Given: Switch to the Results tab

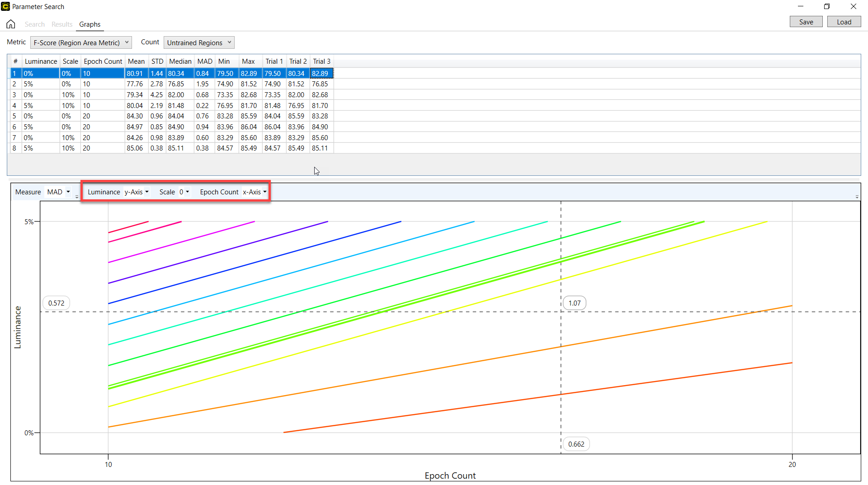Looking at the screenshot, I should [x=61, y=24].
